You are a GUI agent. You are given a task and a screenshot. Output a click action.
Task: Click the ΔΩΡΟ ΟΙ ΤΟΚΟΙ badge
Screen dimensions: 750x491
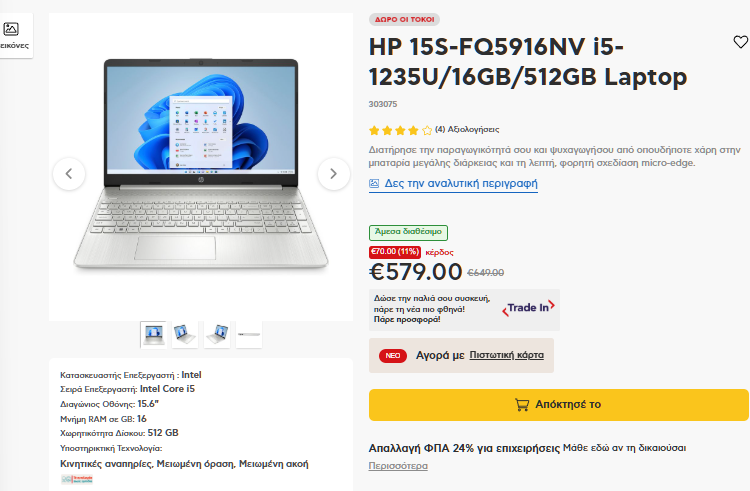(x=404, y=20)
